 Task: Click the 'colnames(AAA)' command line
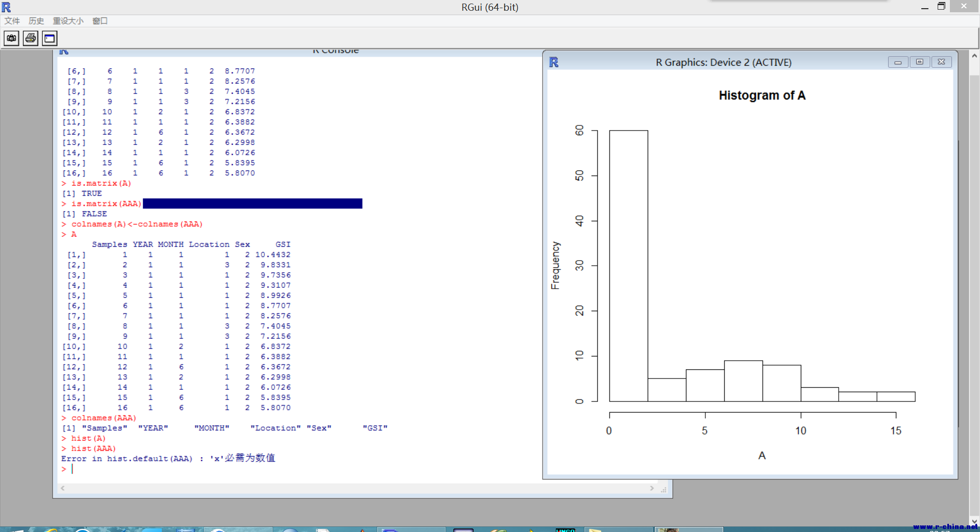(x=99, y=418)
